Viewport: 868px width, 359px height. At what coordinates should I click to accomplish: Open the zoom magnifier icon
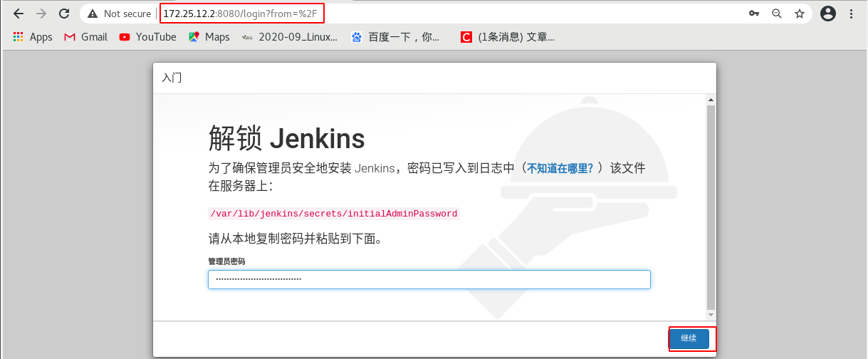[777, 14]
